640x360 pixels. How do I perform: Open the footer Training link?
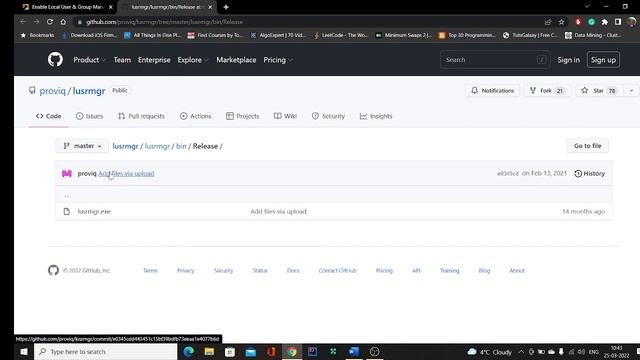(x=449, y=271)
